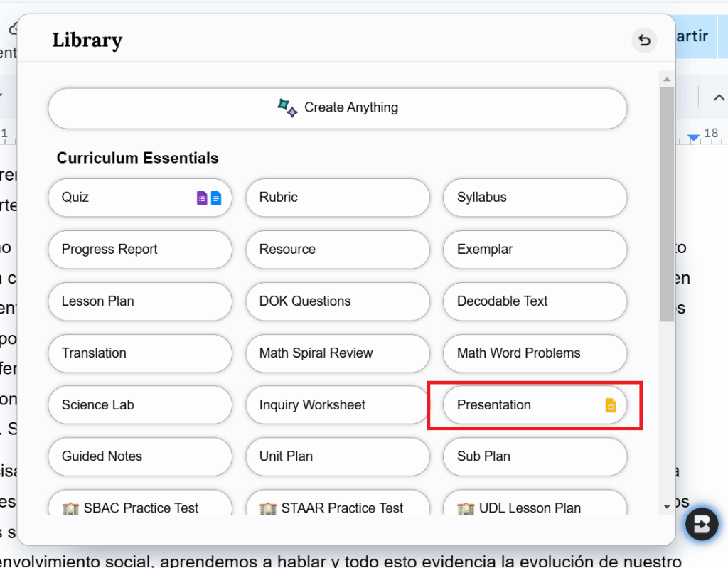Select the Rubric option
This screenshot has height=568, width=728.
tap(338, 198)
